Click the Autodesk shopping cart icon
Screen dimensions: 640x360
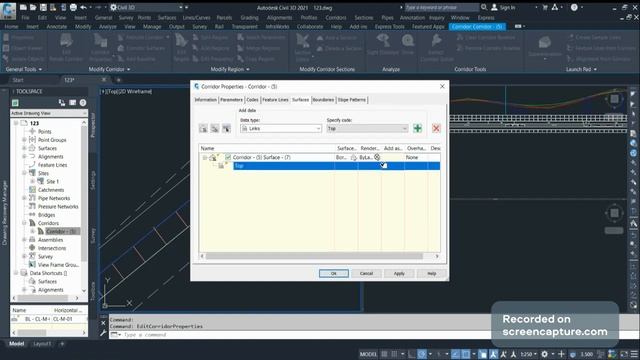click(x=544, y=7)
